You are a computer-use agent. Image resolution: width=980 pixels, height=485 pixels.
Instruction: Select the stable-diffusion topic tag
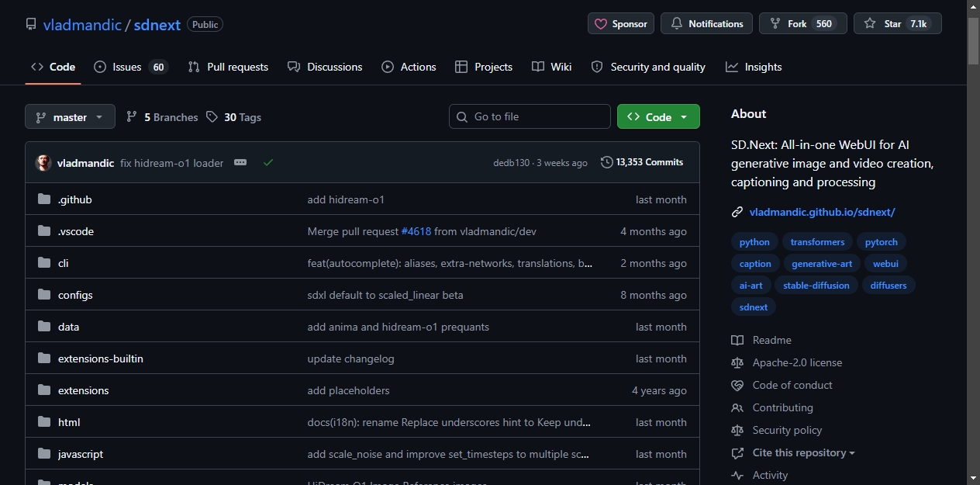(816, 286)
